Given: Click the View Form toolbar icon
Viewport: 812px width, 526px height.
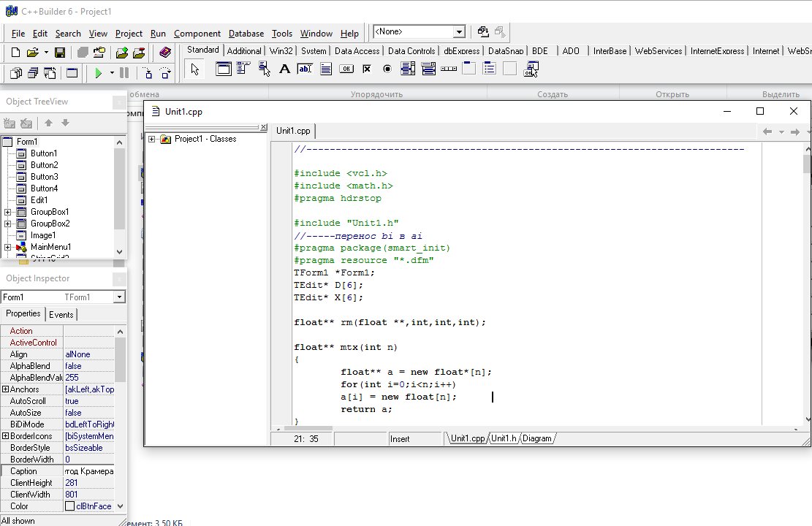Looking at the screenshot, I should 33,73.
